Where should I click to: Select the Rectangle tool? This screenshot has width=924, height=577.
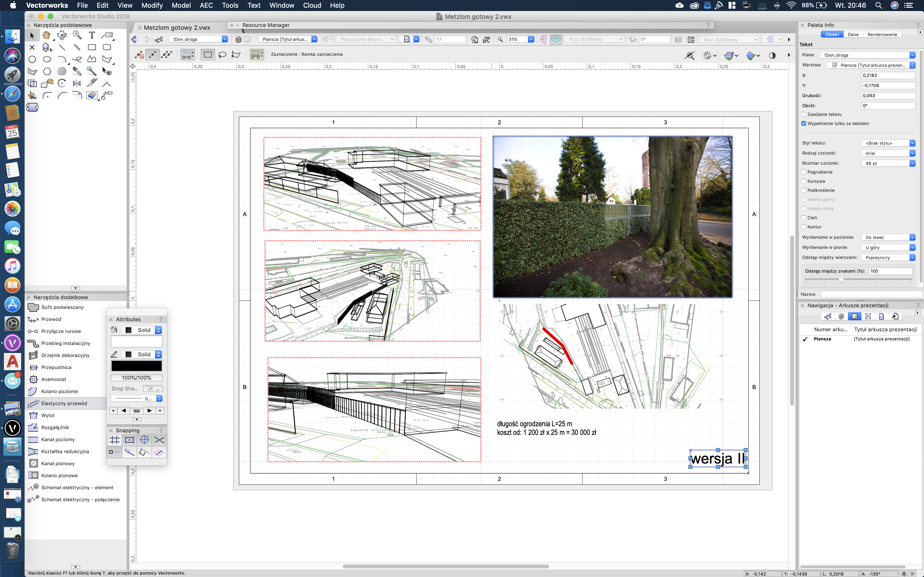(x=92, y=47)
